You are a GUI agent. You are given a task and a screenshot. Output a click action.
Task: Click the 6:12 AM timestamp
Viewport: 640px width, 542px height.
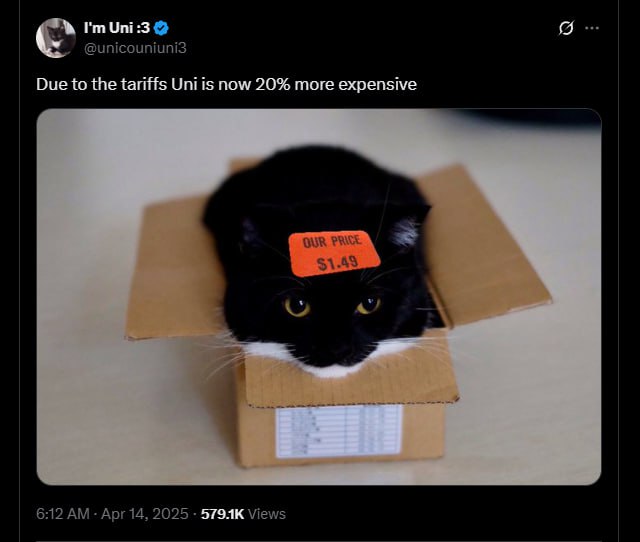point(62,514)
